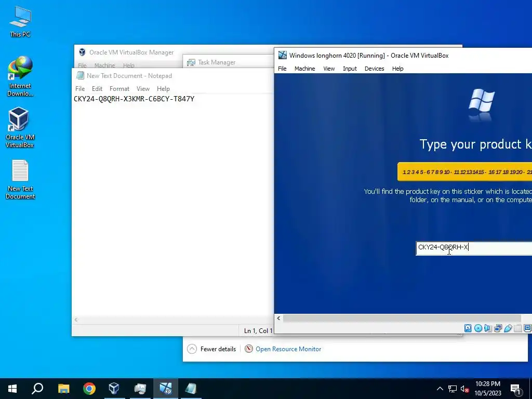The width and height of the screenshot is (532, 399).
Task: Click the product key text in Notepad
Action: 134,99
